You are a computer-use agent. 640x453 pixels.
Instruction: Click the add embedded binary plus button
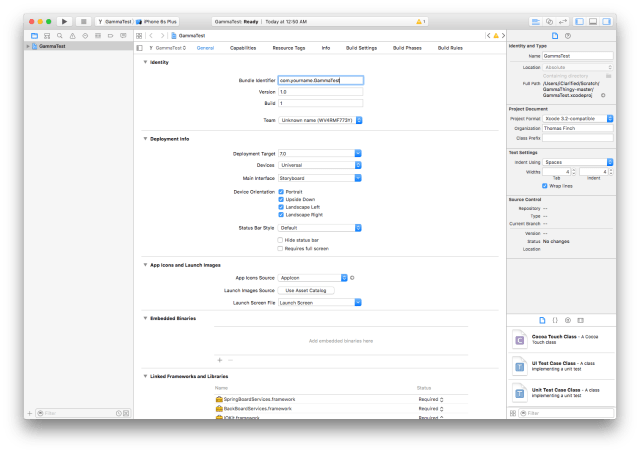pos(220,359)
